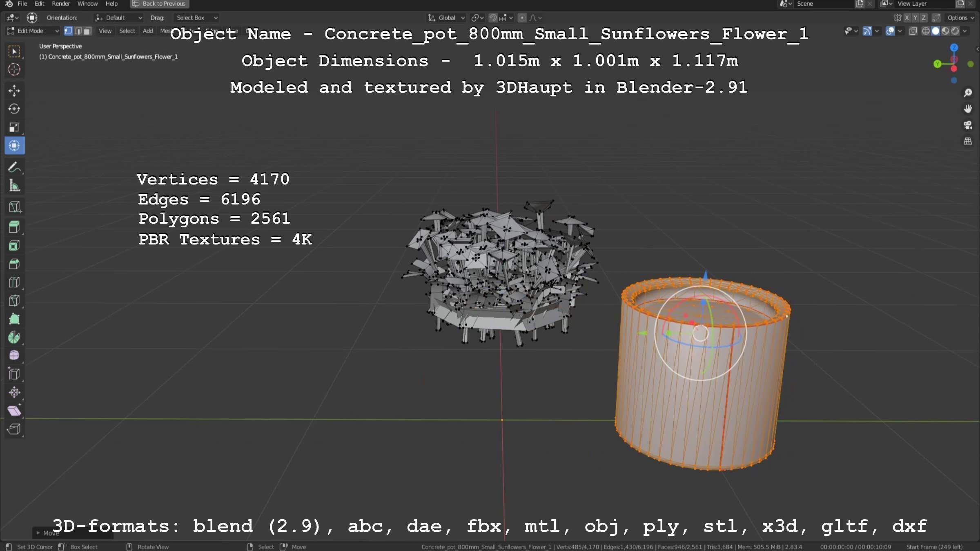Choose the Add Cube tool
The width and height of the screenshot is (980, 551).
(14, 207)
